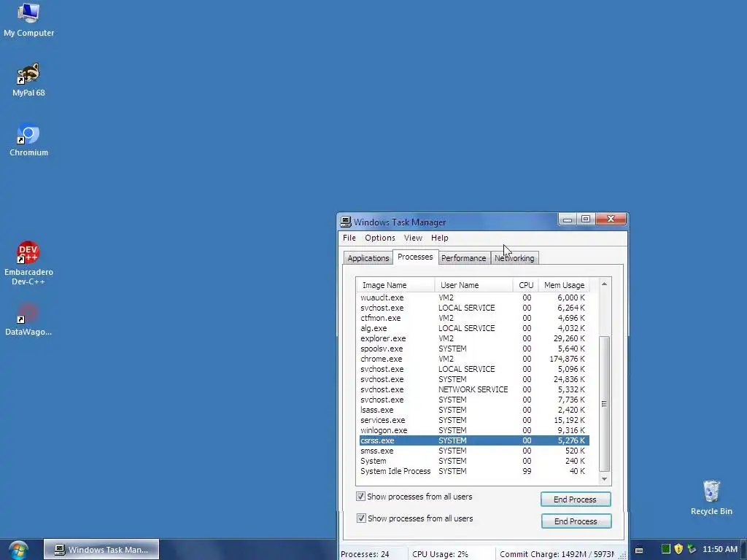Select the wuauclt.exe process row
Viewport: 747px width, 560px height.
[x=474, y=297]
